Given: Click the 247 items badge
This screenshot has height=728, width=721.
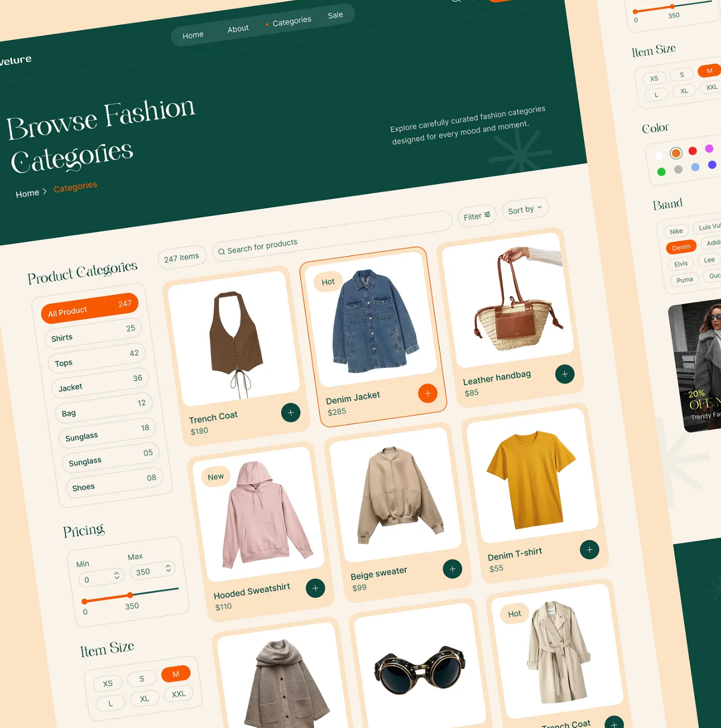Looking at the screenshot, I should point(181,258).
